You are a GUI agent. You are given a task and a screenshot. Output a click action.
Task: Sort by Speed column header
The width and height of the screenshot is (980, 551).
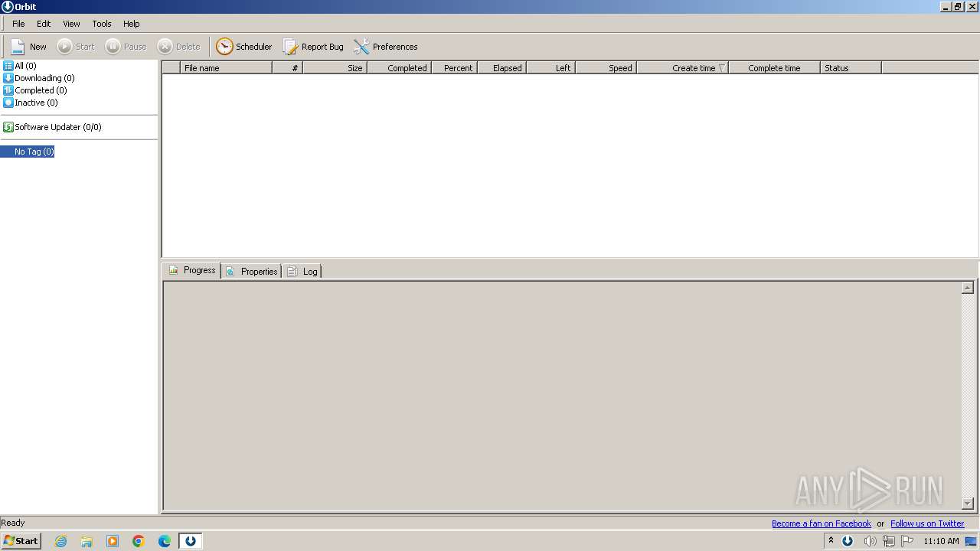(x=606, y=68)
